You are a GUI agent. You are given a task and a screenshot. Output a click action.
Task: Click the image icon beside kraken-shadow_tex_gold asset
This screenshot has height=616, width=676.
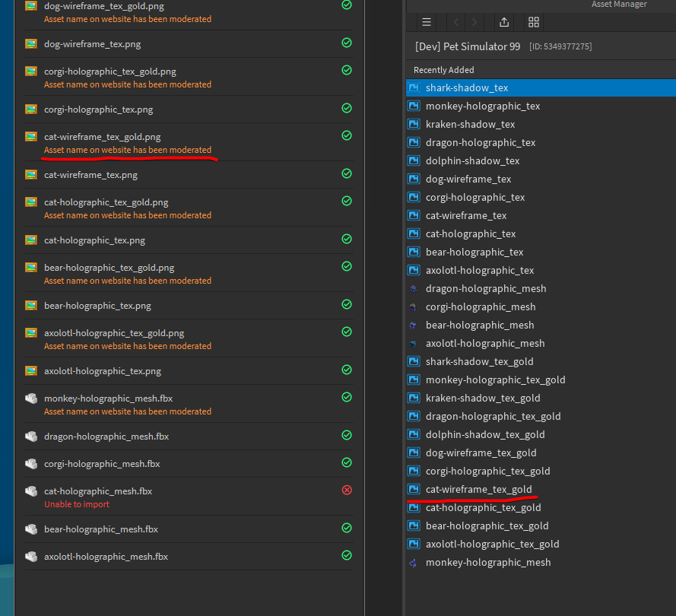click(x=414, y=398)
